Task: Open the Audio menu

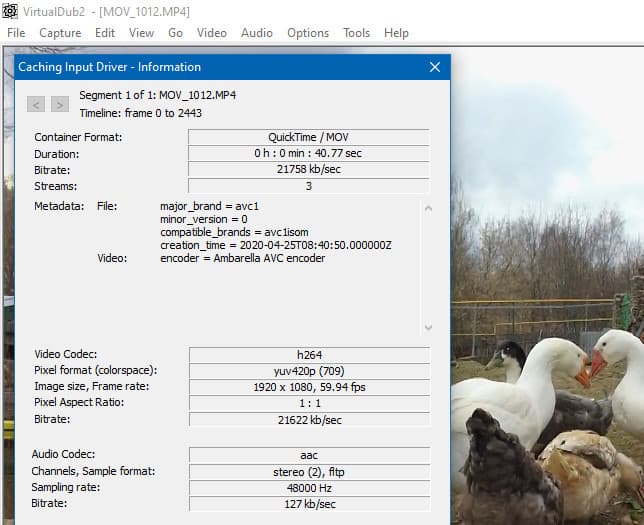Action: [257, 33]
